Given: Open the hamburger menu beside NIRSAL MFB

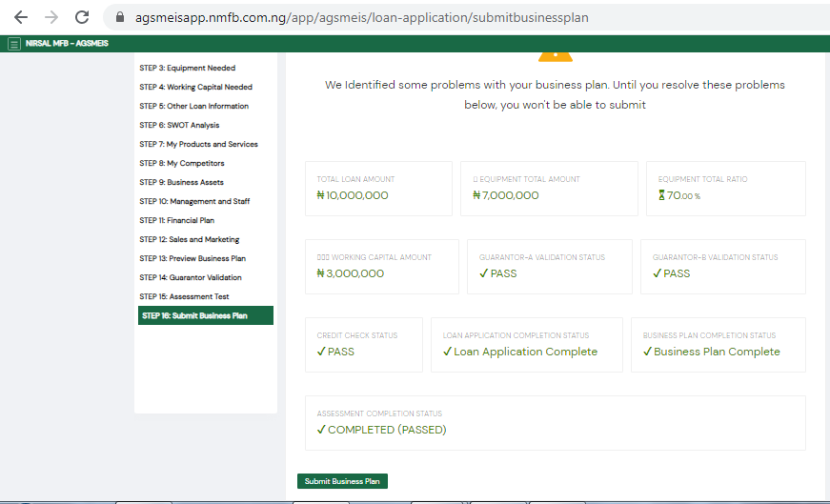Looking at the screenshot, I should tap(14, 44).
